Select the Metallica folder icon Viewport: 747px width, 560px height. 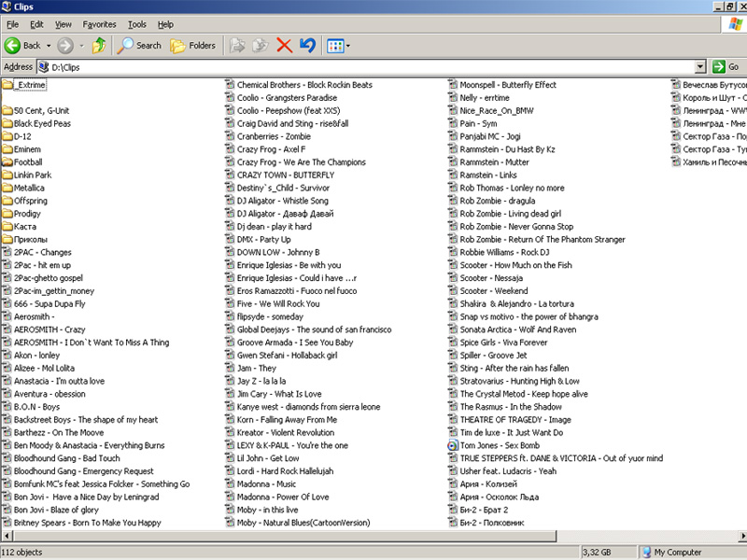[7, 188]
